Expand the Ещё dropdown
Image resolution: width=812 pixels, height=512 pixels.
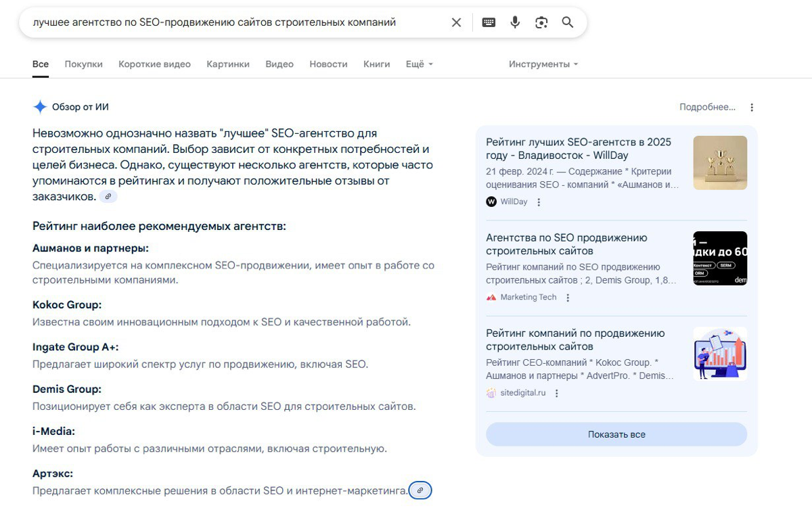419,64
